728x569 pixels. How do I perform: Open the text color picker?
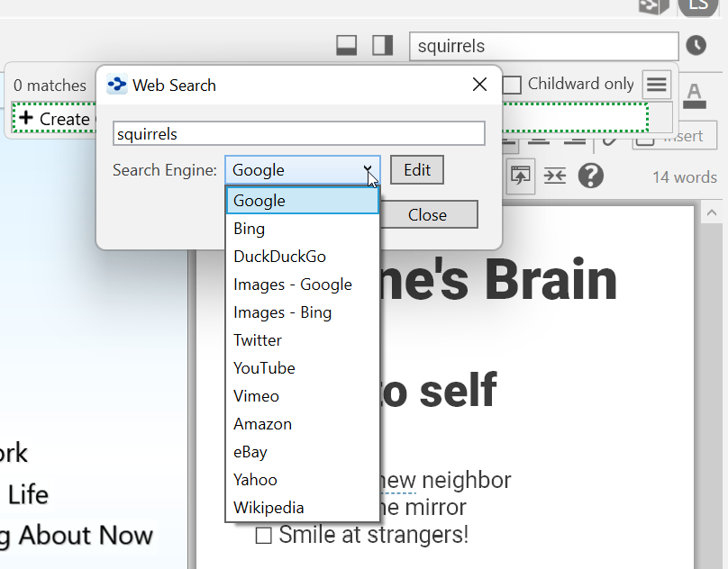[x=694, y=94]
